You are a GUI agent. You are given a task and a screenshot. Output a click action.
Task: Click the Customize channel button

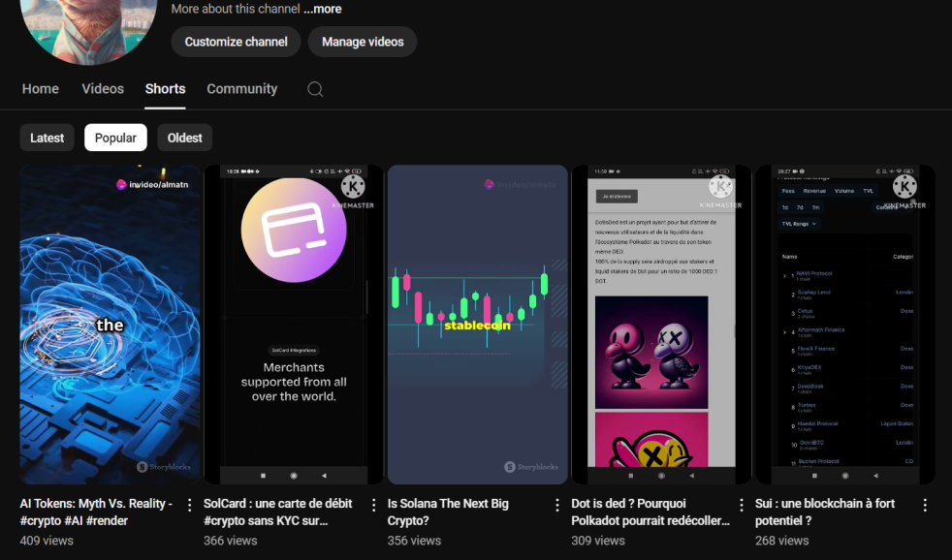(237, 42)
